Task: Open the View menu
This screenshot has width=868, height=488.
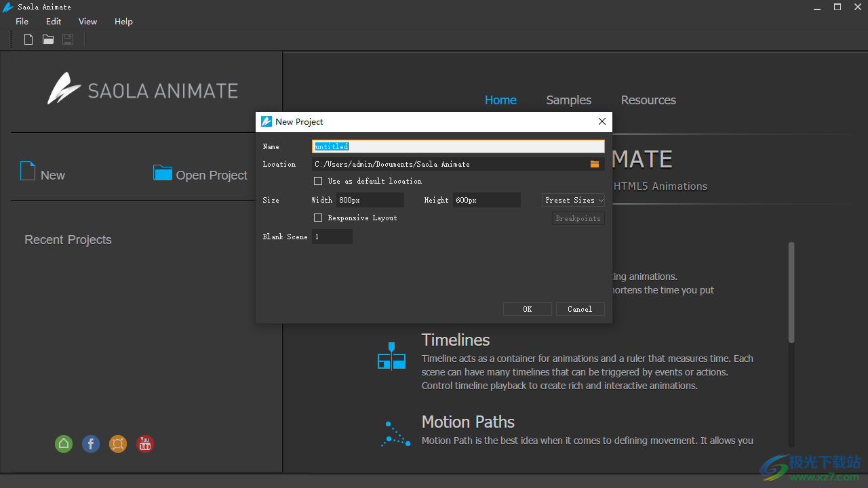Action: coord(87,21)
